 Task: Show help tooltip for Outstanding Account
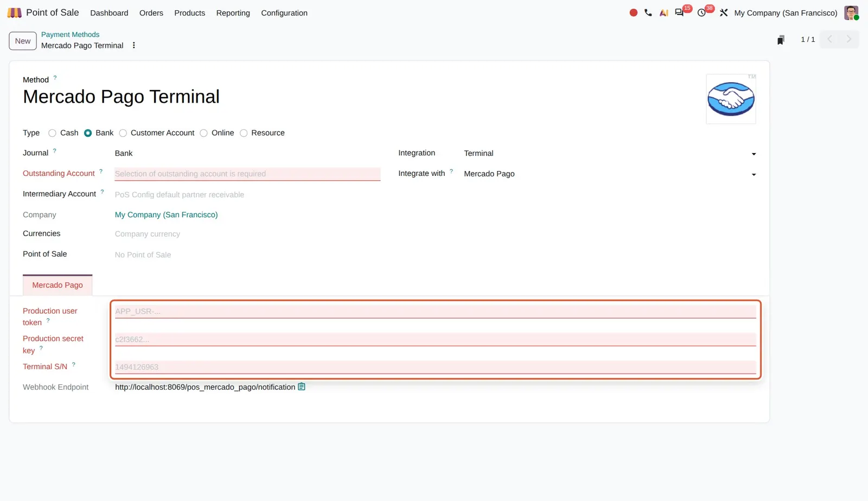point(100,172)
